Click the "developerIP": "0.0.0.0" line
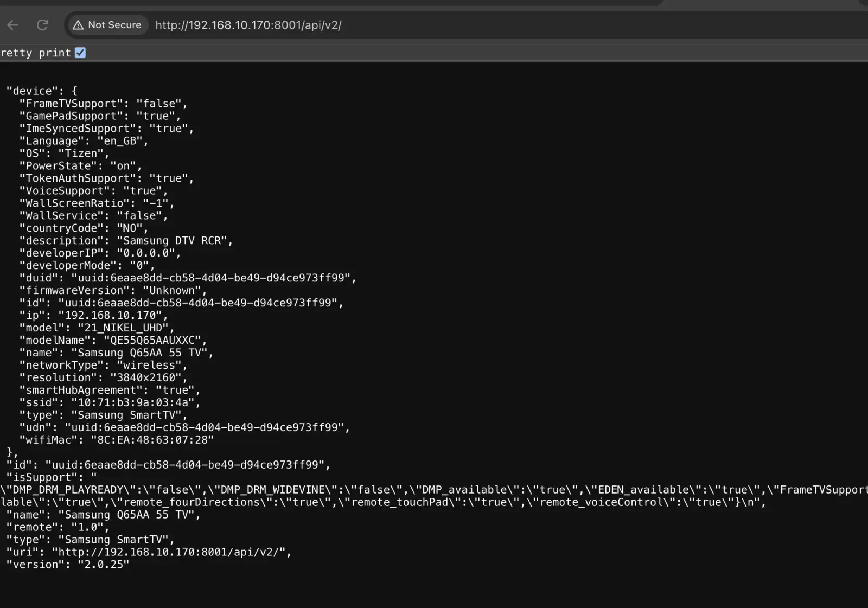The width and height of the screenshot is (868, 608). coord(100,253)
